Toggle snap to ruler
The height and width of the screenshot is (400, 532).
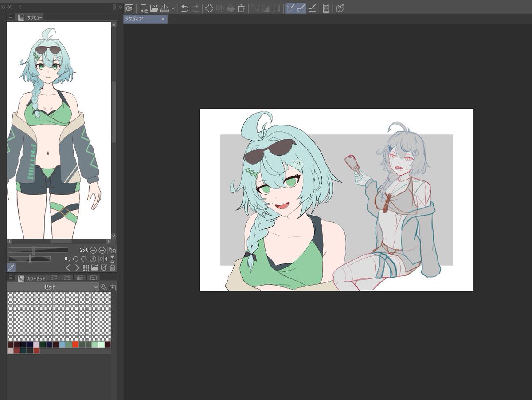coord(290,8)
